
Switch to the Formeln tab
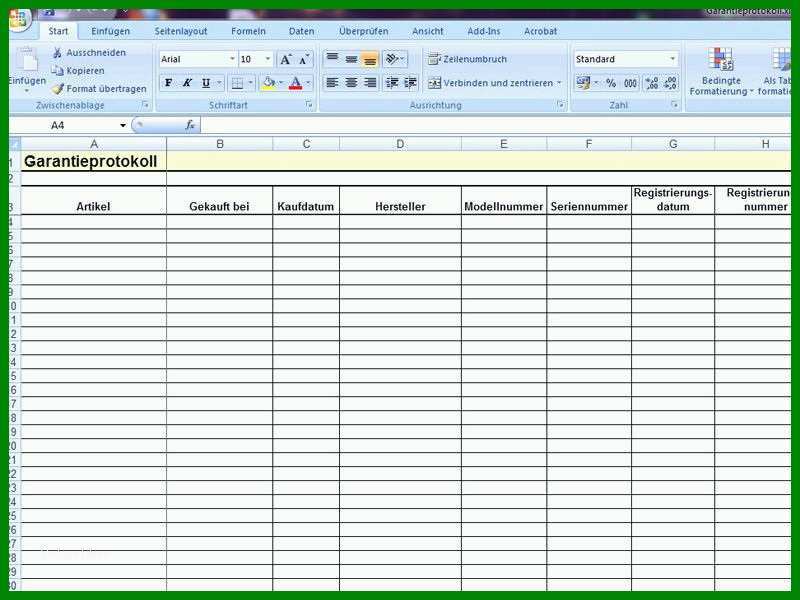point(248,31)
